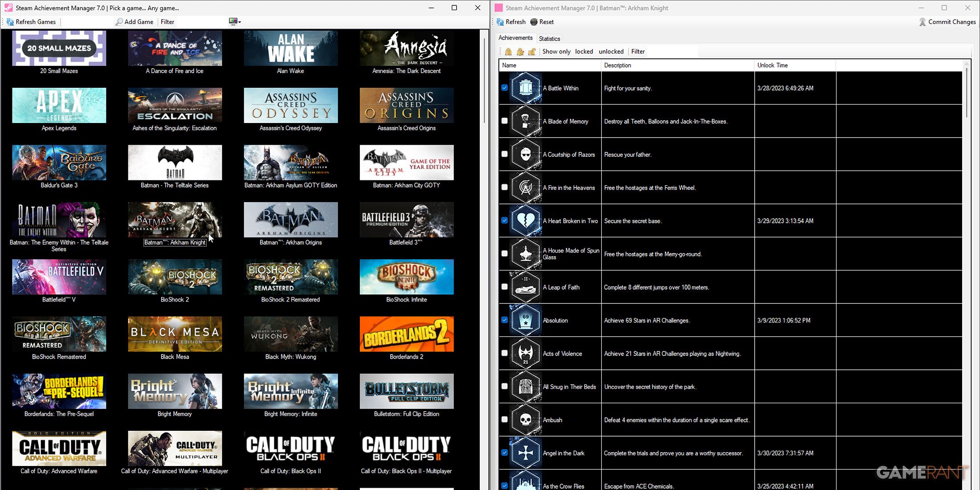
Task: Select Achievements tab
Action: [516, 38]
